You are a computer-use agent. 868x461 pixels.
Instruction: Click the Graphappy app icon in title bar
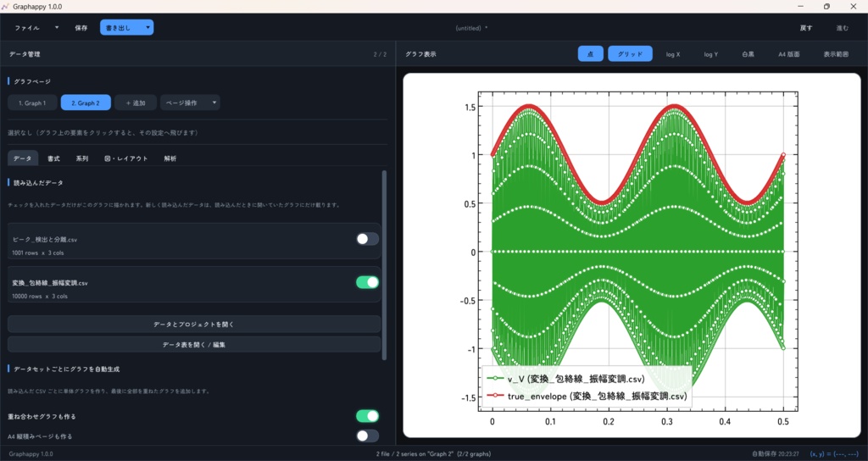click(6, 7)
